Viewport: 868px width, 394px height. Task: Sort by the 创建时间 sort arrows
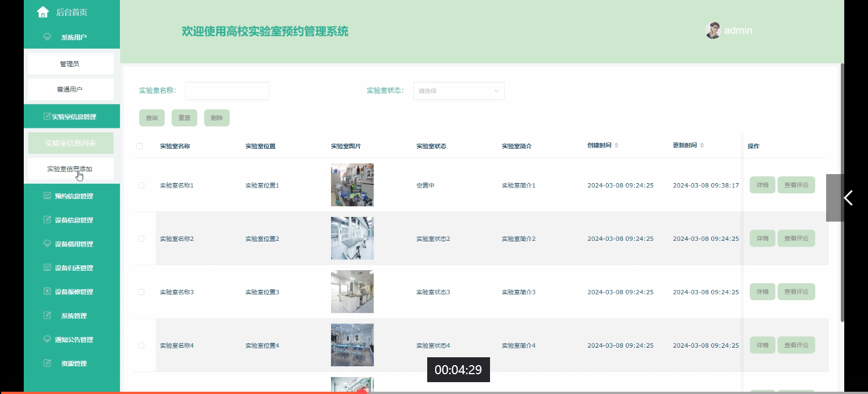(617, 146)
